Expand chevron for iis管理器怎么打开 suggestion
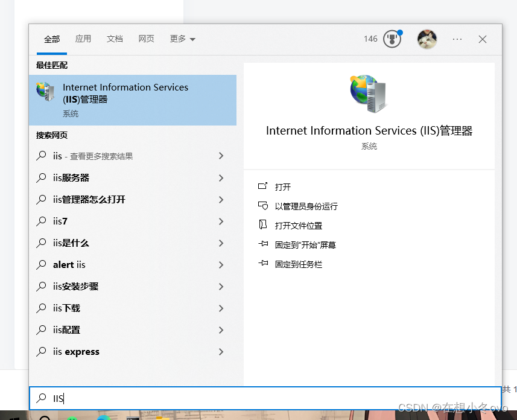The width and height of the screenshot is (517, 420). pyautogui.click(x=221, y=200)
